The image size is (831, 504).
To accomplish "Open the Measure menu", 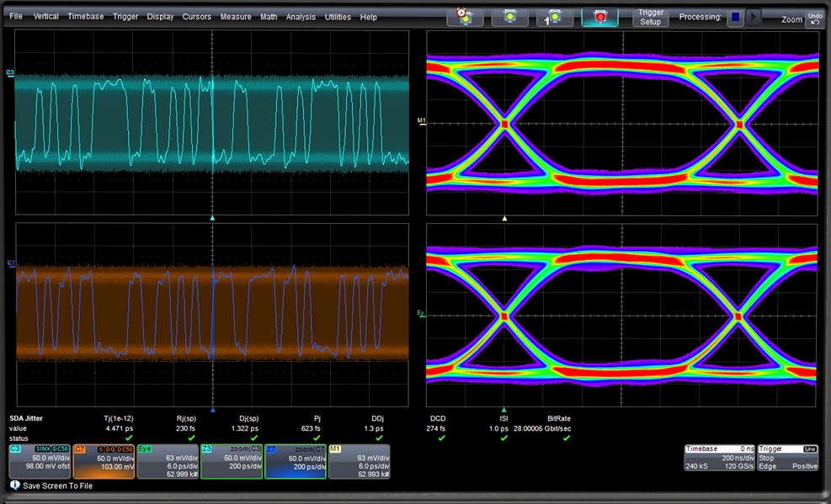I will click(236, 17).
